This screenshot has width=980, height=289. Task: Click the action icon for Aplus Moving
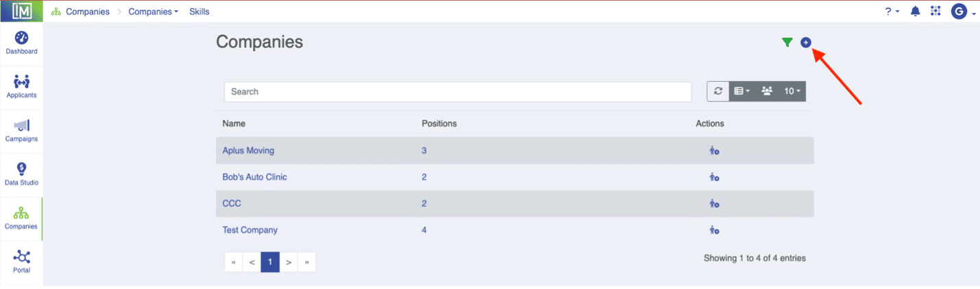(x=714, y=150)
